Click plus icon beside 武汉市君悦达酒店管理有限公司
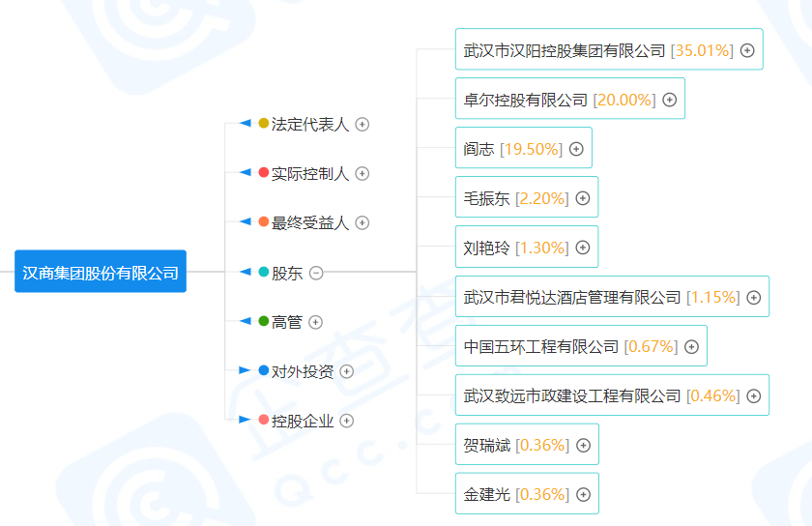Screen dimensions: 812x526 [x=753, y=298]
